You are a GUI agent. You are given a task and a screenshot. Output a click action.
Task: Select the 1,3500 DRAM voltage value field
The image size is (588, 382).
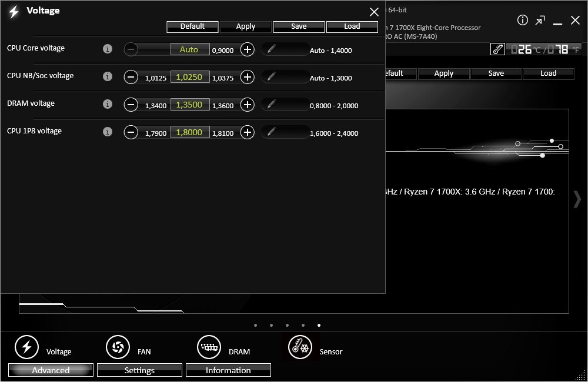189,105
